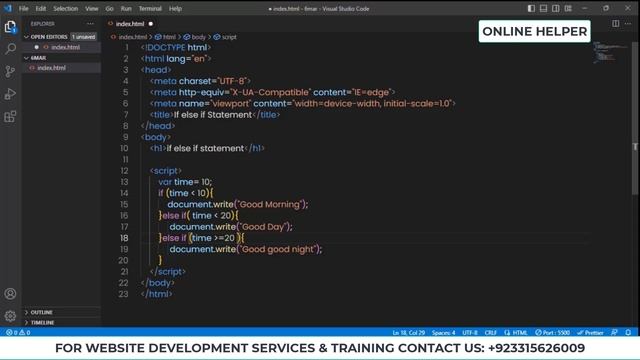
Task: Open the Selection menu
Action: (x=65, y=9)
